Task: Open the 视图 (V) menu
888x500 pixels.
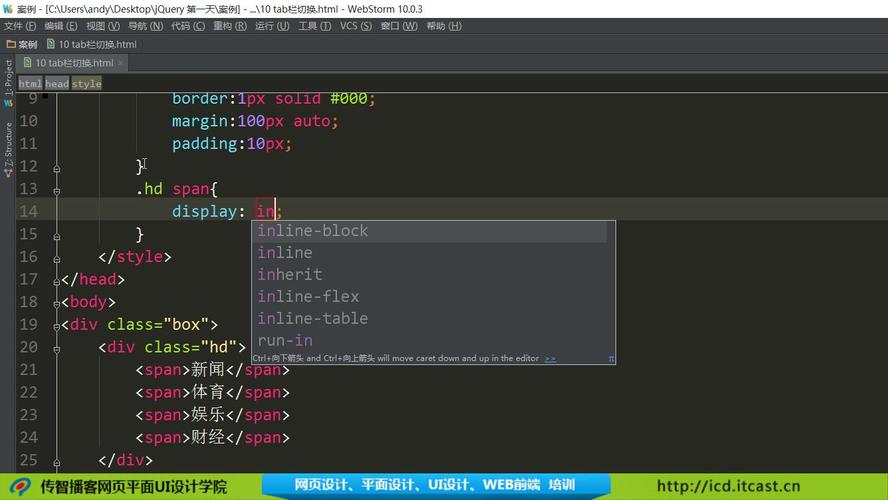Action: click(x=103, y=26)
